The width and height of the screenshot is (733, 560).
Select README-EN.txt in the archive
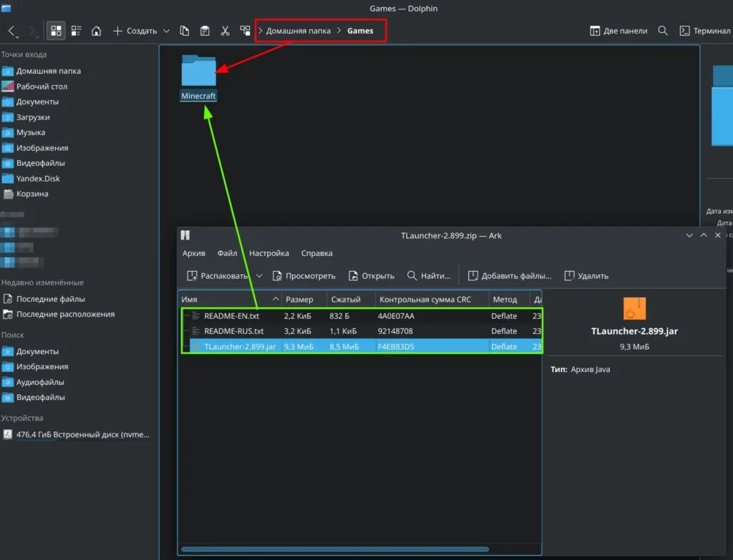(x=361, y=316)
